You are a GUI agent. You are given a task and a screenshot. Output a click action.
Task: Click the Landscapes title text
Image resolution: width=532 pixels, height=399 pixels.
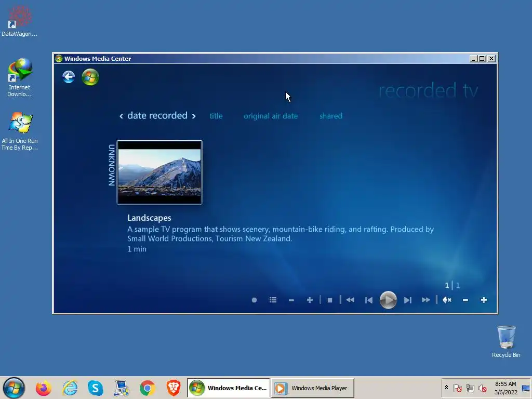(x=149, y=218)
